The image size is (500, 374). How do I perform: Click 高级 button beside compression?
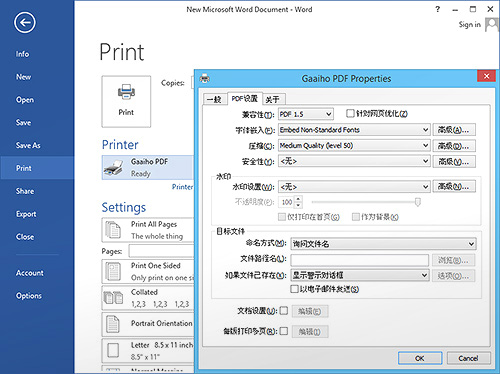(x=454, y=146)
